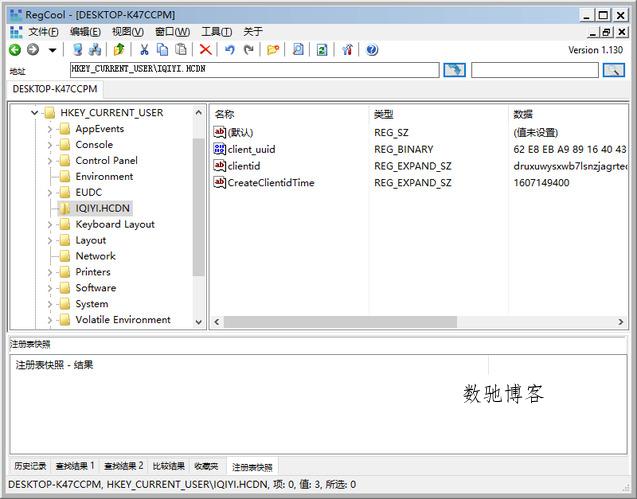Click the address input field

coord(254,70)
